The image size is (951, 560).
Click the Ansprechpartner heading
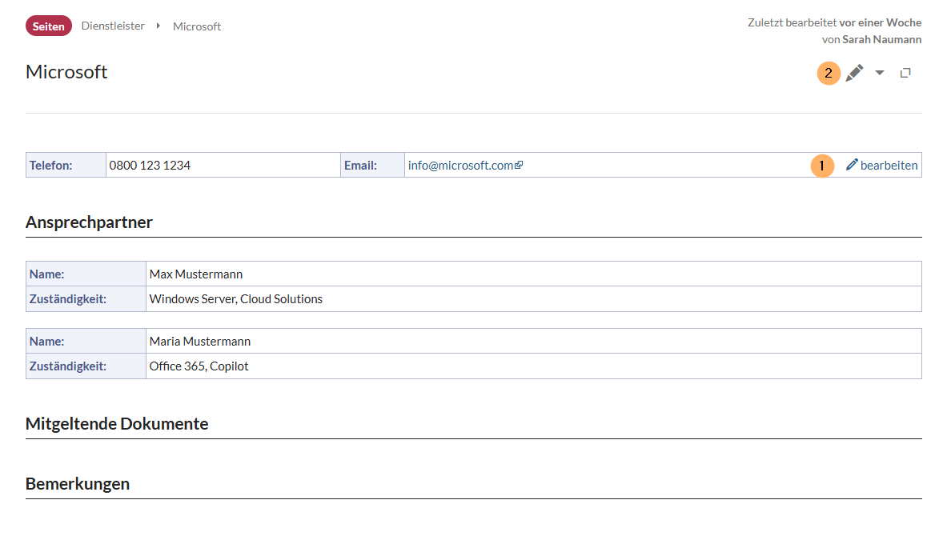[89, 222]
